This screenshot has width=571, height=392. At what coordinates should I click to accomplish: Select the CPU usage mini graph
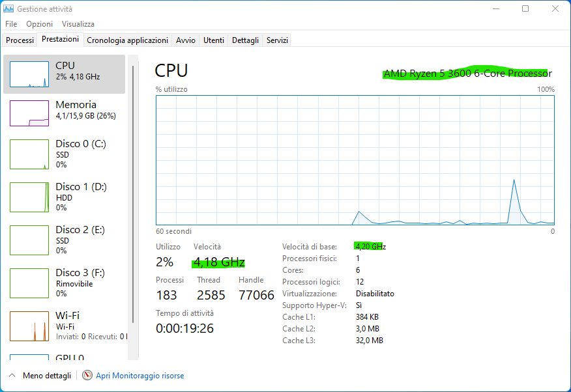pyautogui.click(x=29, y=74)
